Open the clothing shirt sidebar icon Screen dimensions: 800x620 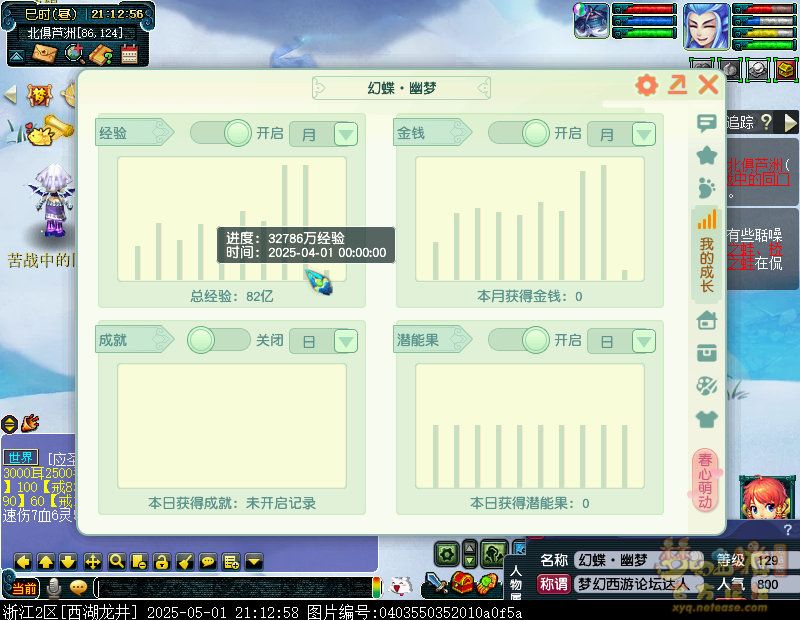707,419
